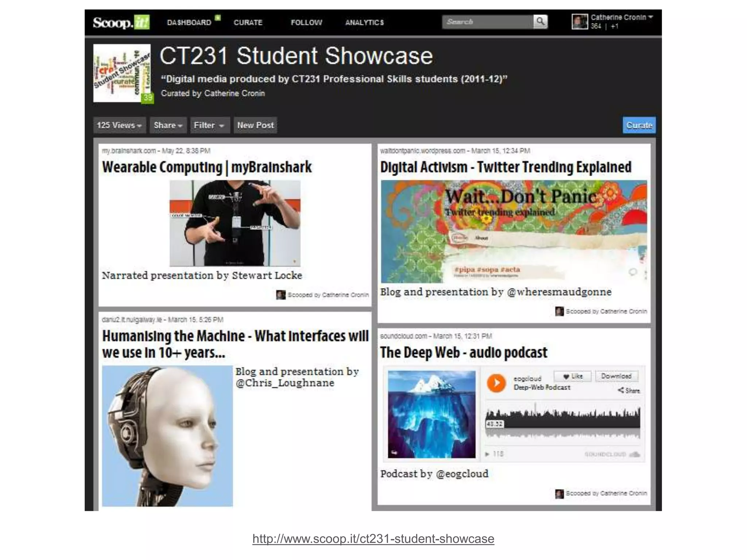Screen dimensions: 747x560
Task: Click the magnifier search icon
Action: coord(540,22)
